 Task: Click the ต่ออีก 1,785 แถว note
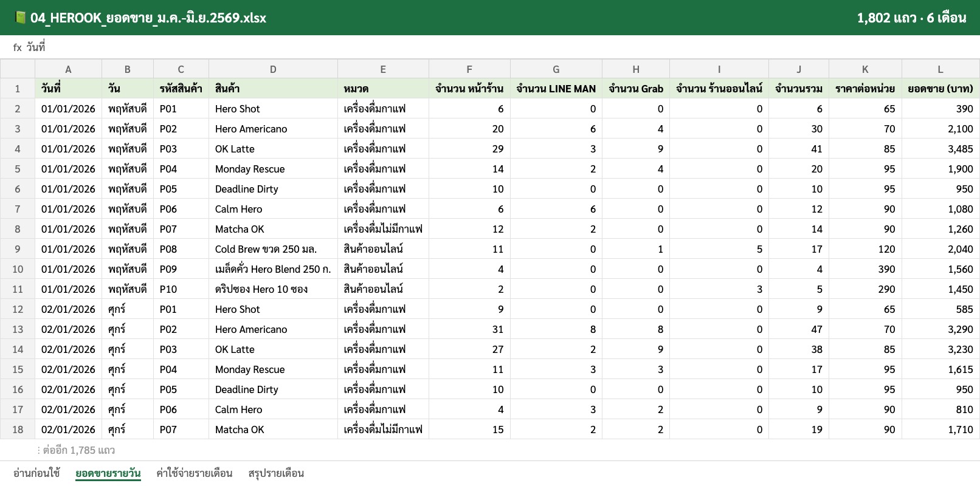pyautogui.click(x=76, y=450)
